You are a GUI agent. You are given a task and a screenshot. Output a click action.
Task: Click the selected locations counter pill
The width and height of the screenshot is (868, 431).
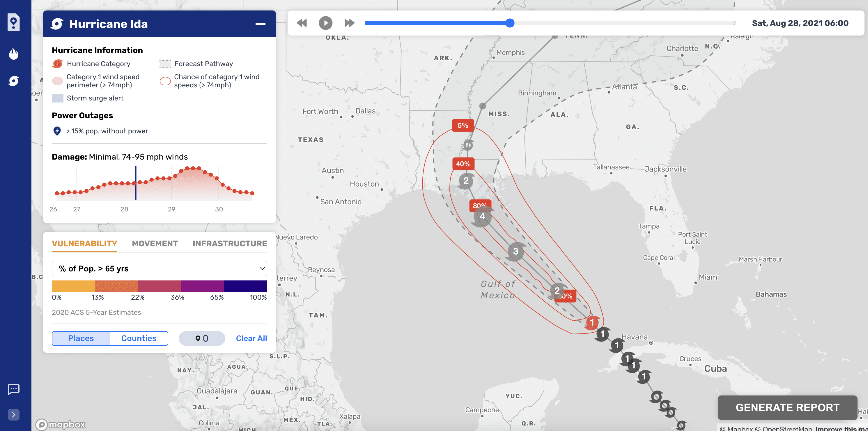(202, 338)
